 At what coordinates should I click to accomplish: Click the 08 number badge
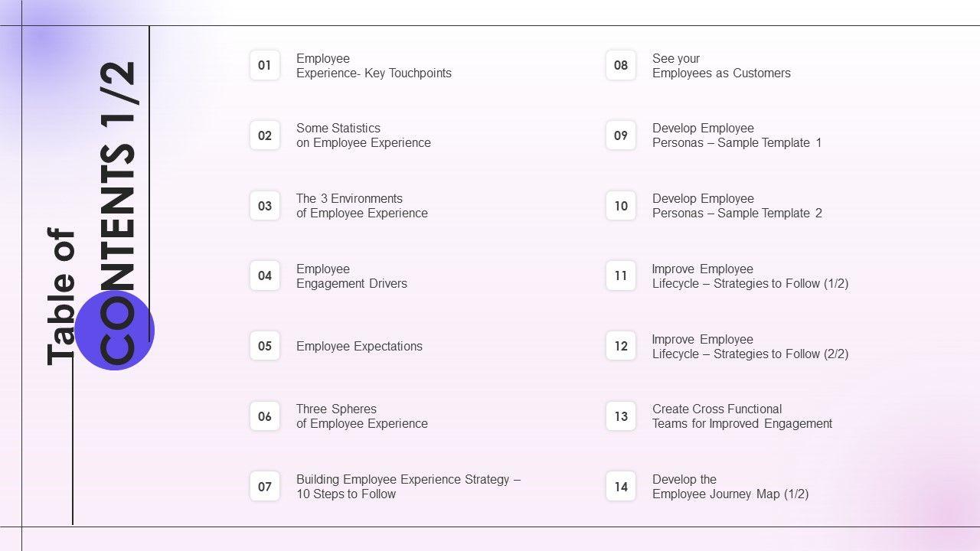coord(621,66)
